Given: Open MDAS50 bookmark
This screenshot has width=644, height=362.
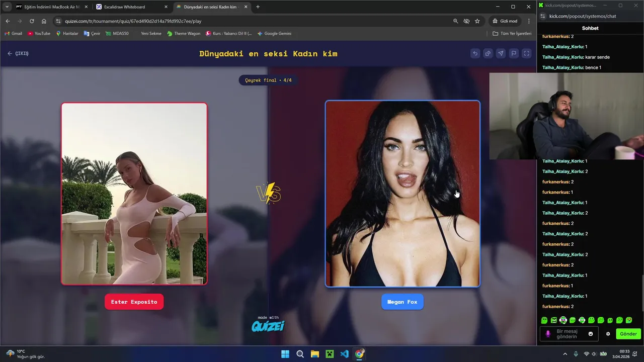Looking at the screenshot, I should [117, 34].
